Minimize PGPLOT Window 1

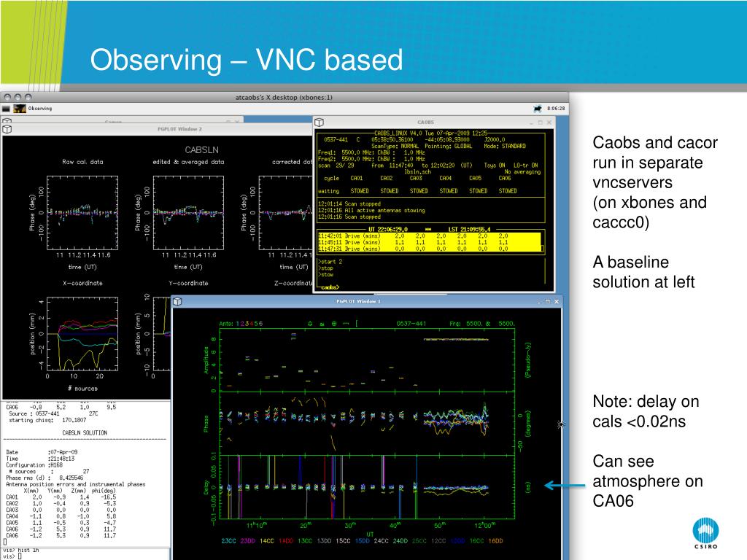pos(539,301)
